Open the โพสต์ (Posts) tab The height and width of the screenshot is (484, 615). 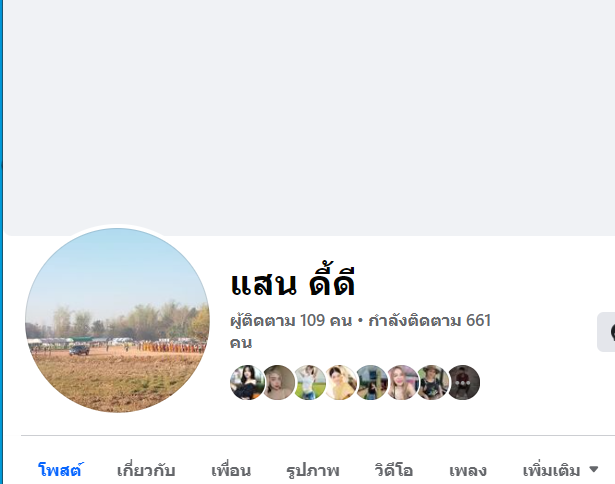pyautogui.click(x=60, y=470)
